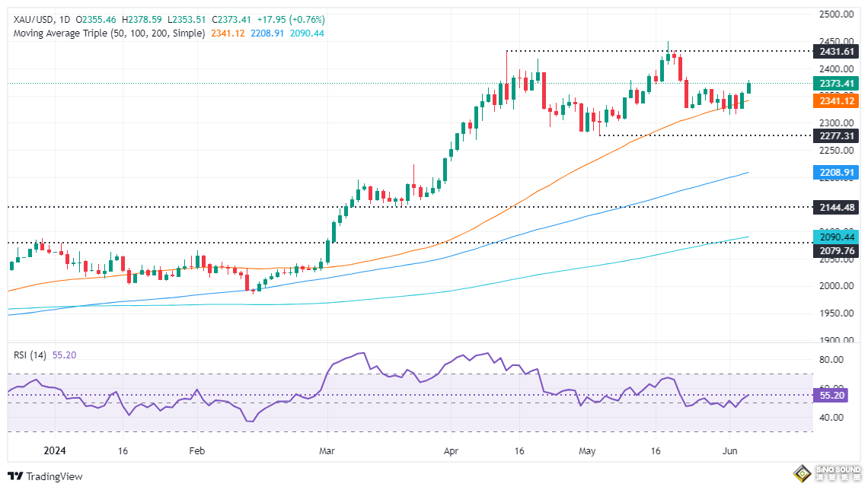Viewport: 868px width, 490px height.
Task: Select the green 2373.41 current price tag
Action: tap(838, 83)
